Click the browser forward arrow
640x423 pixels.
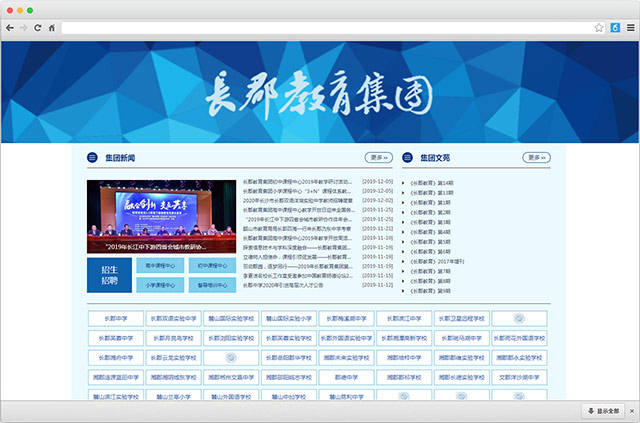[24, 27]
